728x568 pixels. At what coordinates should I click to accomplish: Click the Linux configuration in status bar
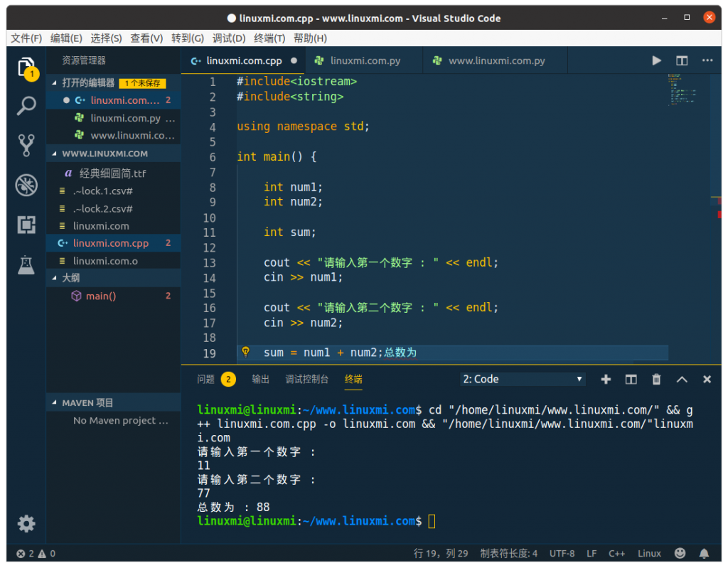649,553
